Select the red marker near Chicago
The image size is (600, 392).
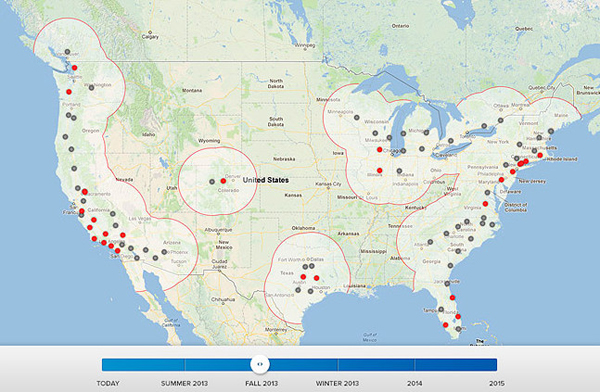380,150
